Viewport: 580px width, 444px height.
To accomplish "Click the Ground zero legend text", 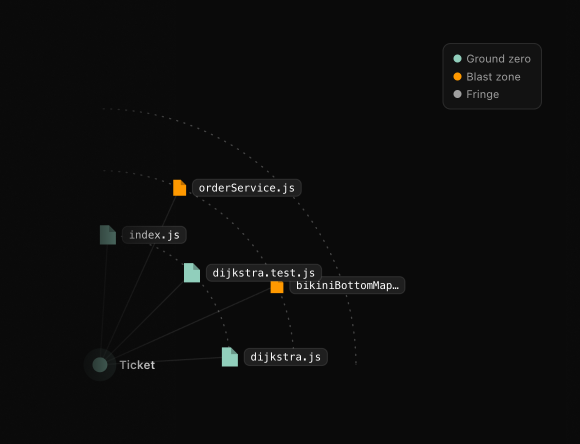I will pyautogui.click(x=499, y=59).
